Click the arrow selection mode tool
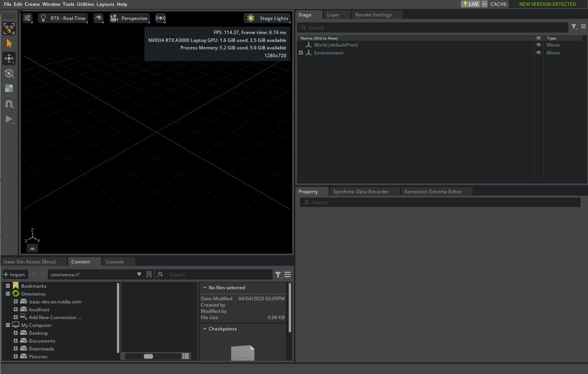This screenshot has height=374, width=588. (x=9, y=44)
